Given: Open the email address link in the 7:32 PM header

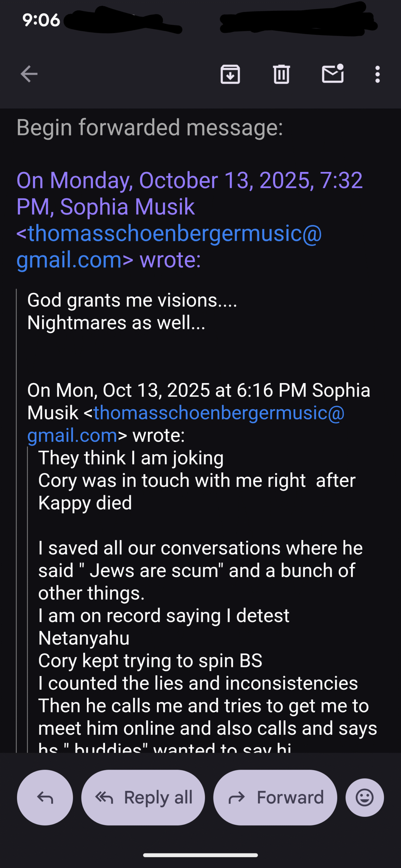Looking at the screenshot, I should [169, 234].
